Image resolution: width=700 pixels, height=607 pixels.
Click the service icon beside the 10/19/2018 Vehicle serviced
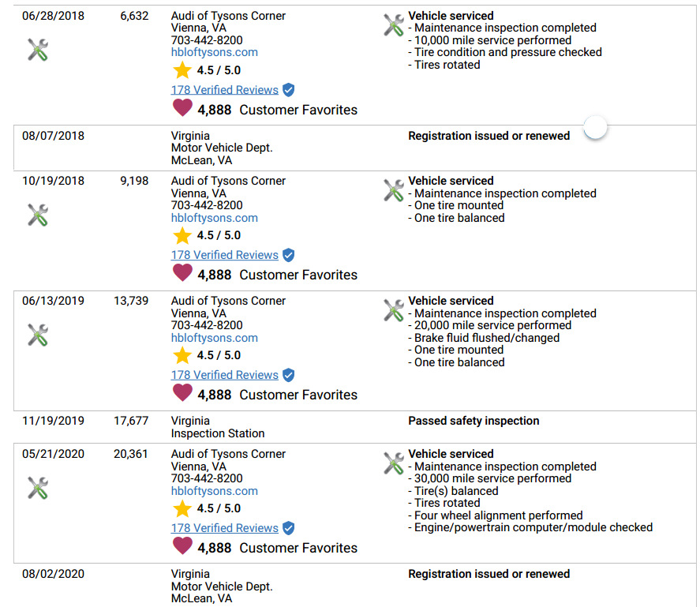point(394,190)
